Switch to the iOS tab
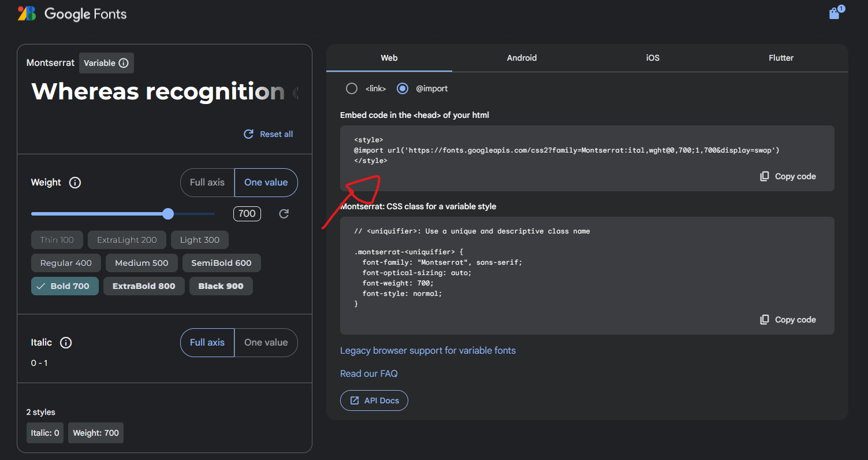This screenshot has width=868, height=460. pyautogui.click(x=653, y=58)
